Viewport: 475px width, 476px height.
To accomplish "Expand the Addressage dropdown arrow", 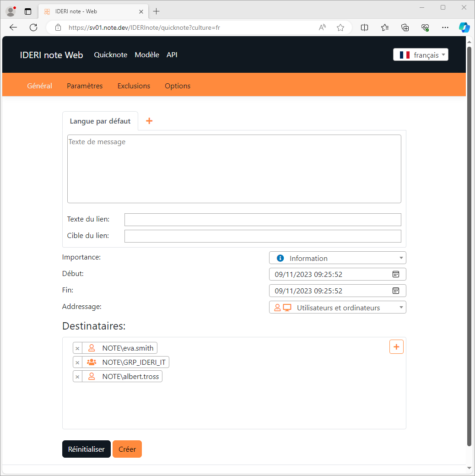I will (401, 307).
